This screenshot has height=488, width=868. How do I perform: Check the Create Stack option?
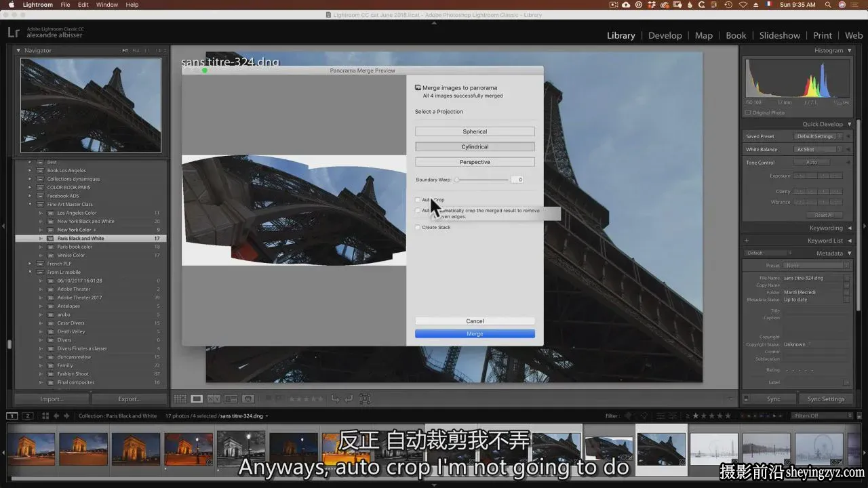click(418, 227)
